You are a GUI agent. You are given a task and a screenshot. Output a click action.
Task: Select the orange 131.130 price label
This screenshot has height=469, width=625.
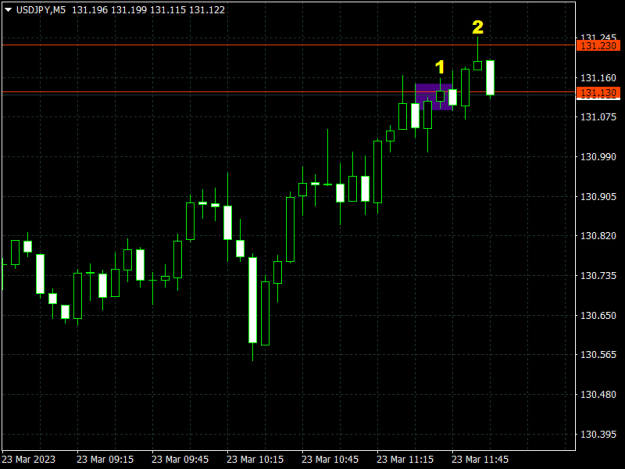point(598,93)
